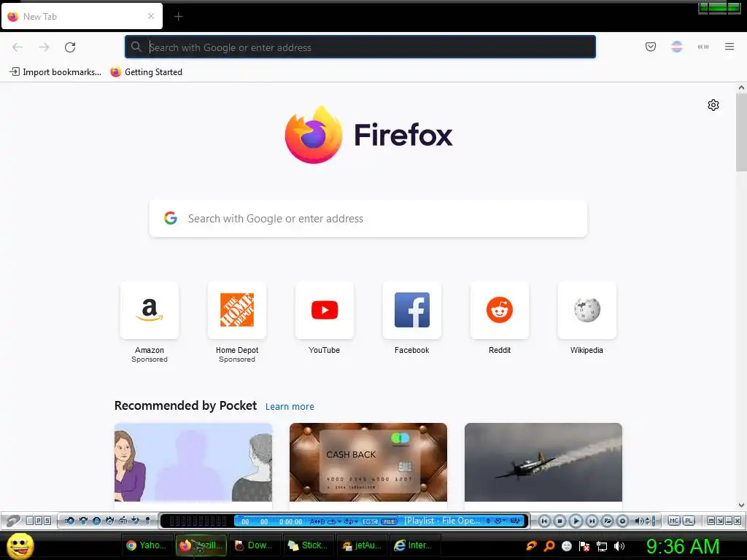Switch to Mozilla Firefox taskbar button
Viewport: 747px width, 560px height.
point(201,545)
